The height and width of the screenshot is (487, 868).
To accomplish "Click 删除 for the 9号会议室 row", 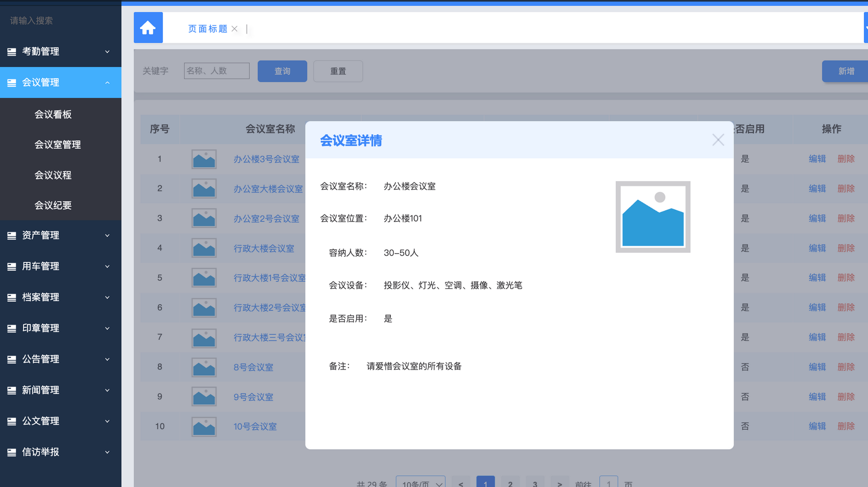I will (846, 397).
